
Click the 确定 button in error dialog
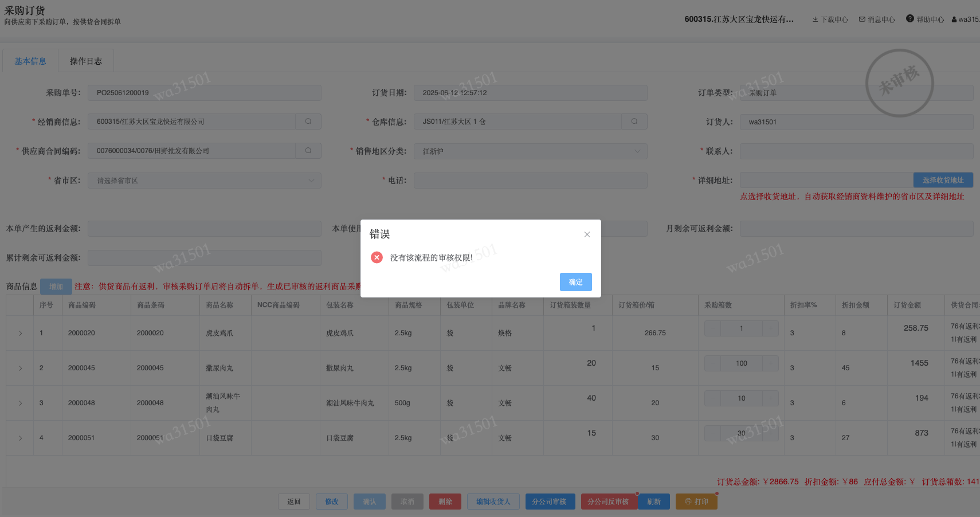pos(575,282)
